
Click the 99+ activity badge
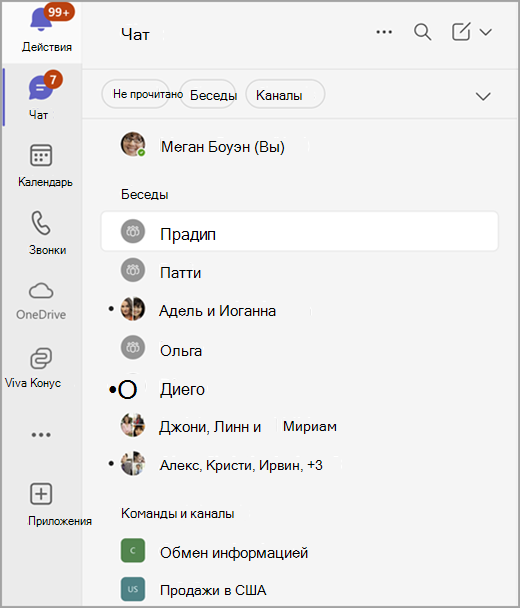59,12
